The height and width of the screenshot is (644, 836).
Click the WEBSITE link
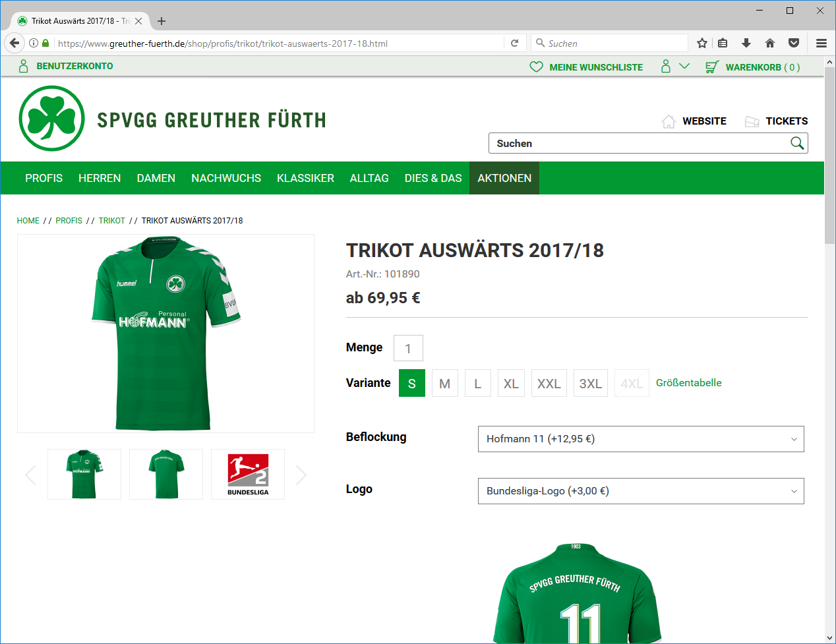(x=704, y=121)
